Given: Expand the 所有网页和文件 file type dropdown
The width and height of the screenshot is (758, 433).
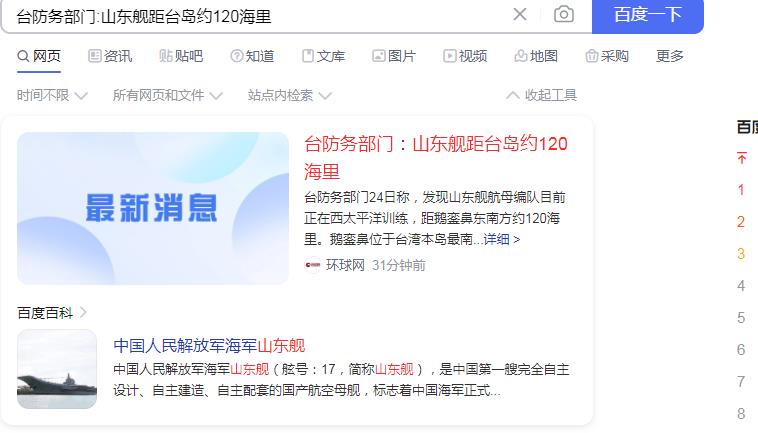Looking at the screenshot, I should pyautogui.click(x=167, y=95).
